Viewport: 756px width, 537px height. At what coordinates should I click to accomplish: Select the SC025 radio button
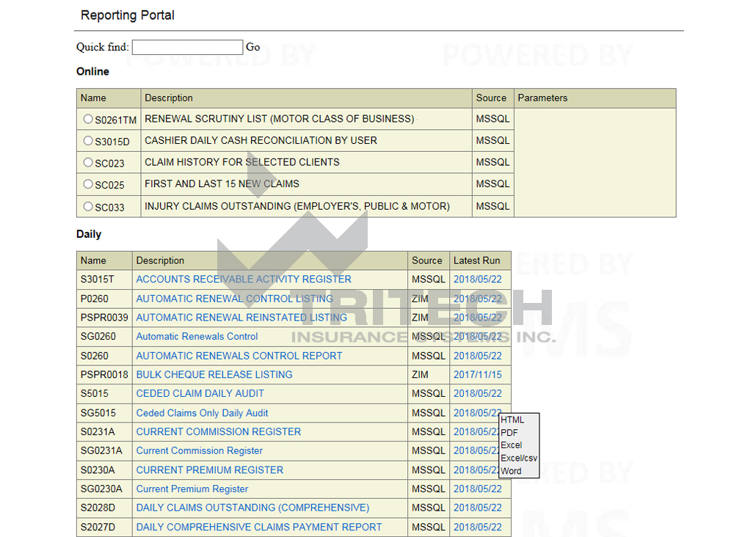[88, 183]
